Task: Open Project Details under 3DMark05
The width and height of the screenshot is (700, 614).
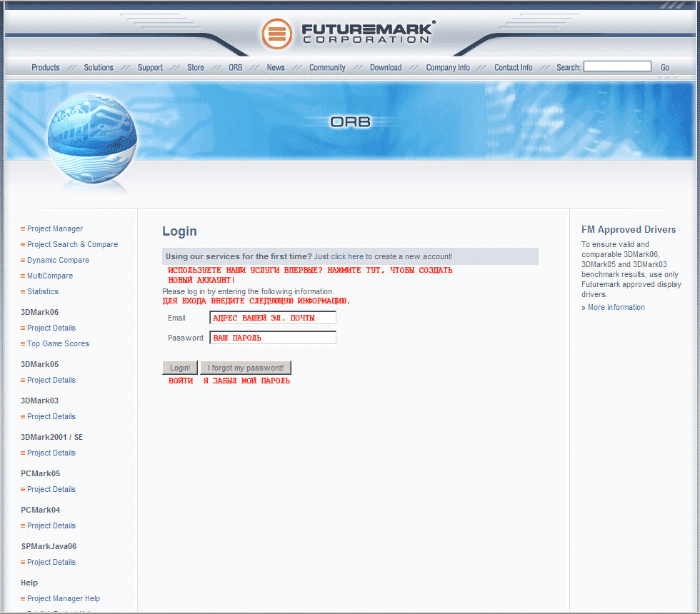Action: [51, 380]
